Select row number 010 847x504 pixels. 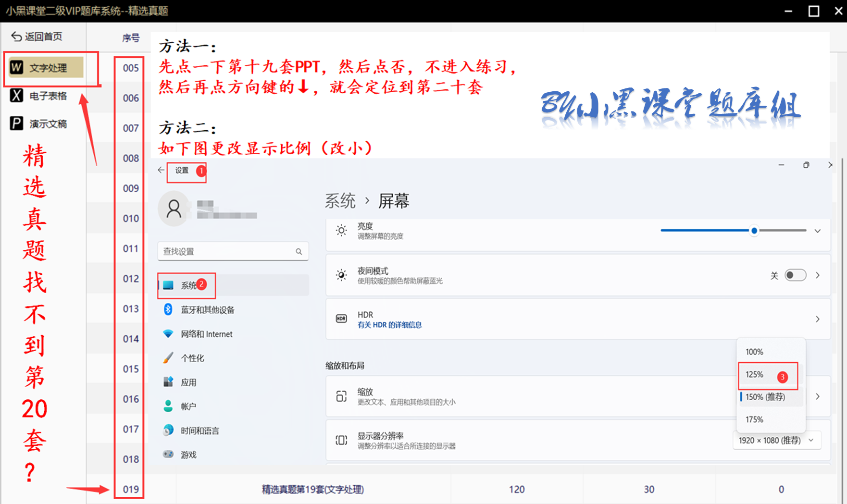click(x=131, y=219)
